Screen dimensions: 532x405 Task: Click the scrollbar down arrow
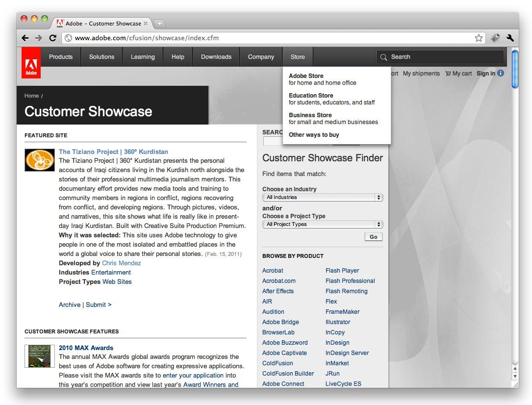tap(515, 376)
